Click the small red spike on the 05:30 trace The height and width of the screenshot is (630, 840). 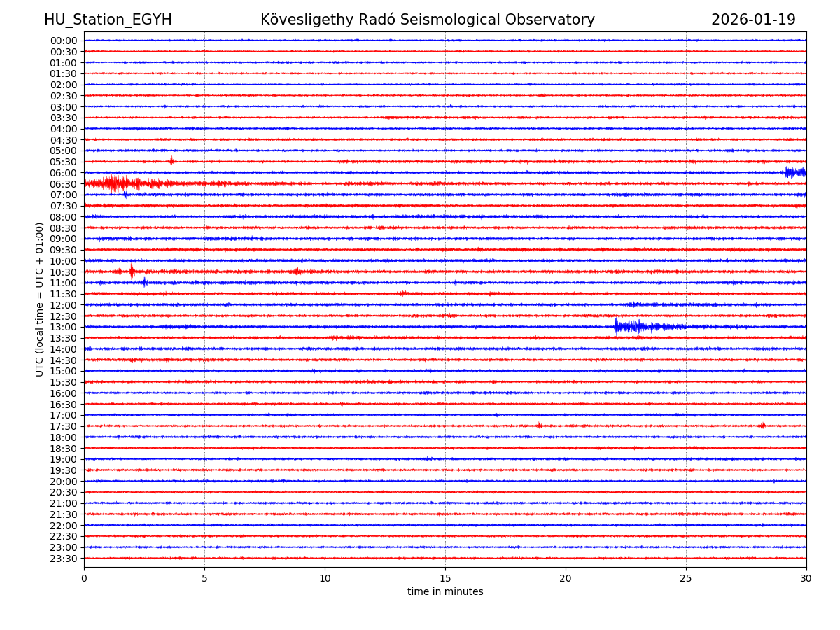(171, 161)
